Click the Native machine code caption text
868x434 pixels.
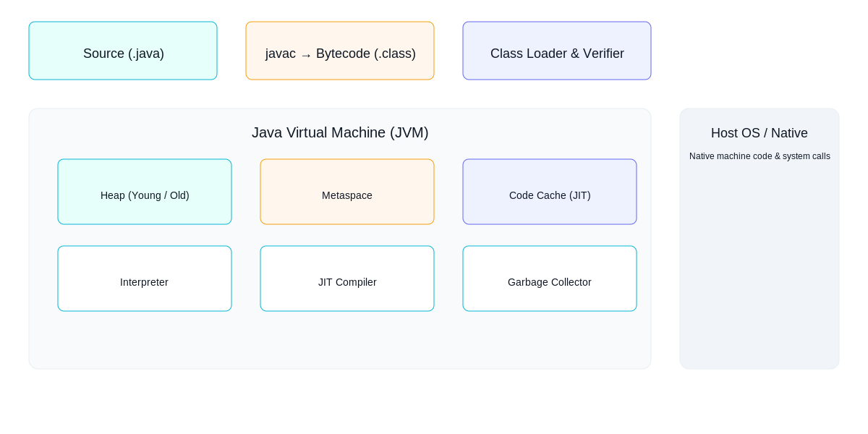click(x=759, y=156)
